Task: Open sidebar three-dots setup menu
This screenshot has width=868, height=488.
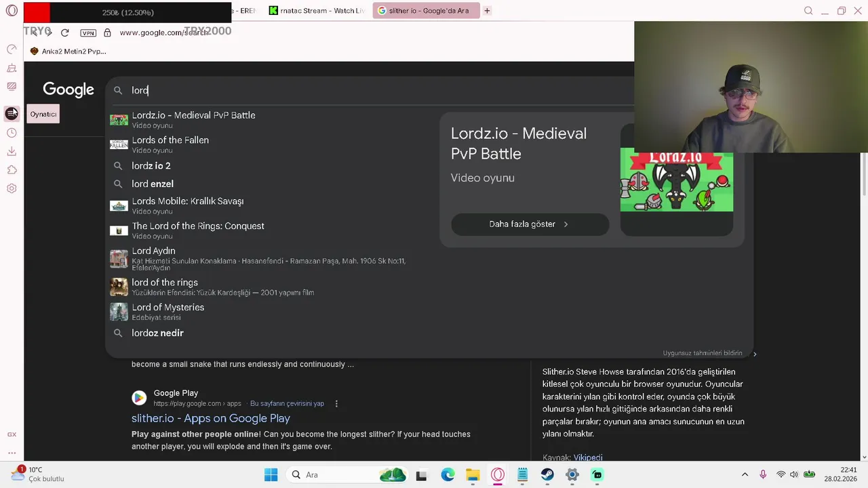Action: coord(12,453)
